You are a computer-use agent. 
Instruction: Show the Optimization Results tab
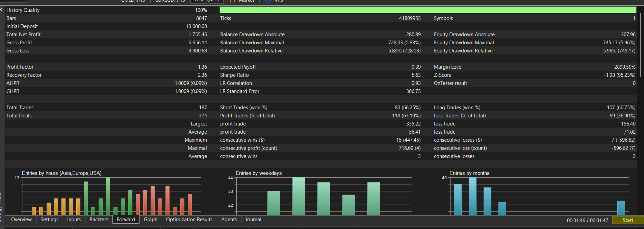pyautogui.click(x=189, y=220)
